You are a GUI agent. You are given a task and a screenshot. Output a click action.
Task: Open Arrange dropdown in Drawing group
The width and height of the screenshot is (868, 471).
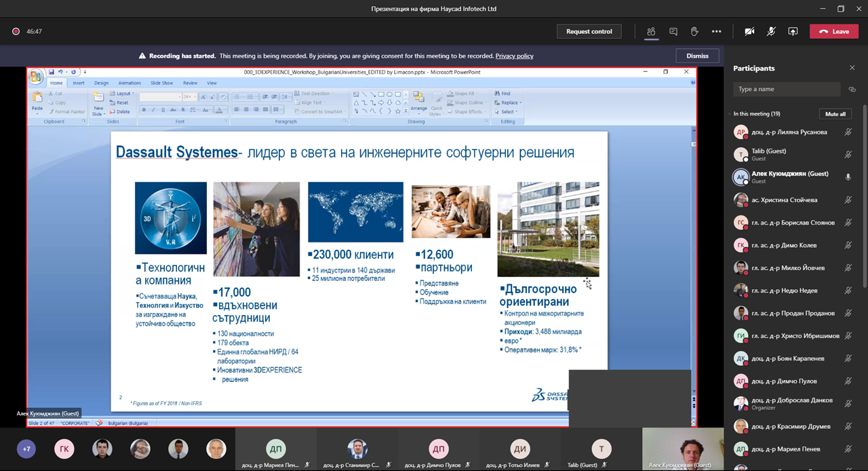(x=418, y=102)
